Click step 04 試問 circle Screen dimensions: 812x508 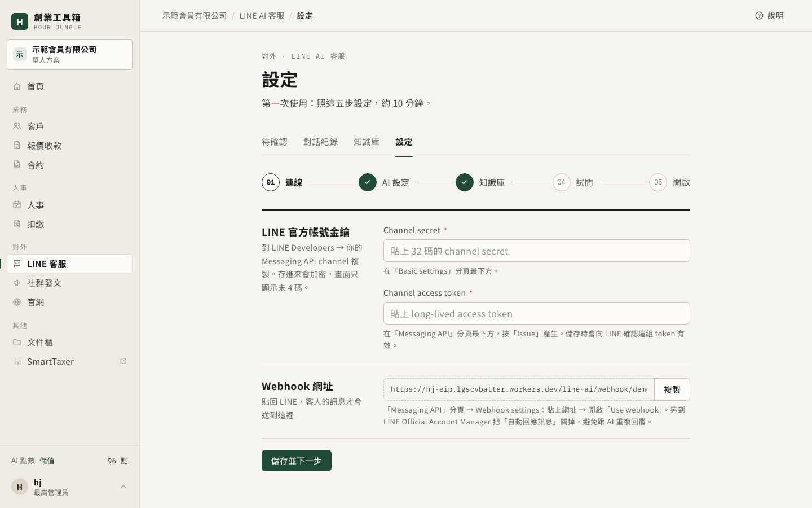point(561,182)
